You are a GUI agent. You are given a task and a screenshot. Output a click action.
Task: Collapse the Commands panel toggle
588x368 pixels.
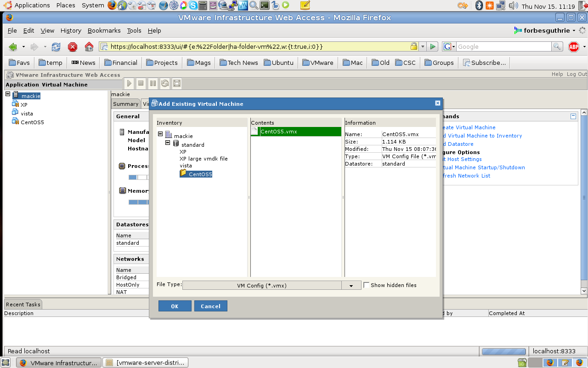pos(573,116)
